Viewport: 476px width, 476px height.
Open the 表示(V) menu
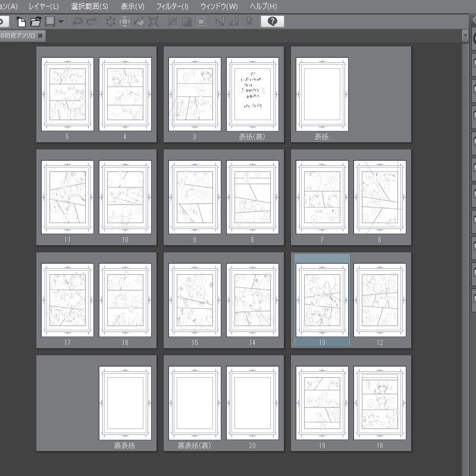pos(133,7)
